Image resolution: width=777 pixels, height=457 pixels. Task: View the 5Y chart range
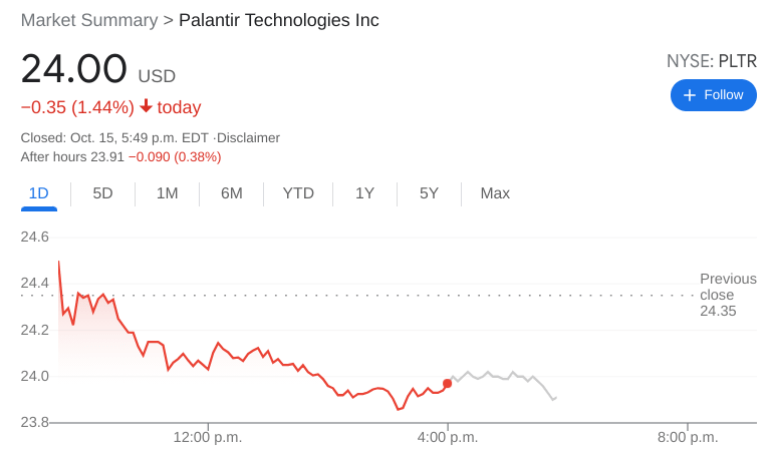(429, 193)
